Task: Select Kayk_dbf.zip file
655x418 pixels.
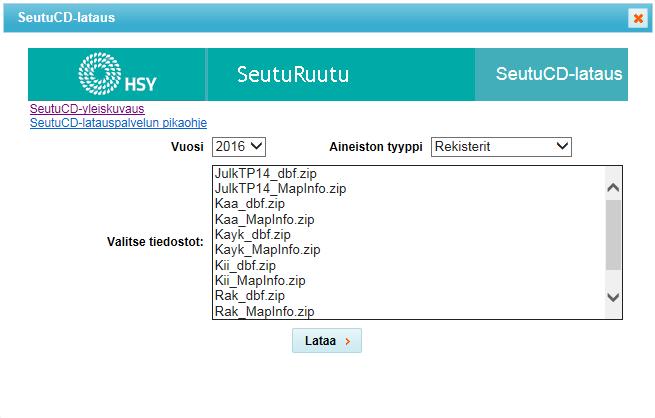Action: coord(409,235)
